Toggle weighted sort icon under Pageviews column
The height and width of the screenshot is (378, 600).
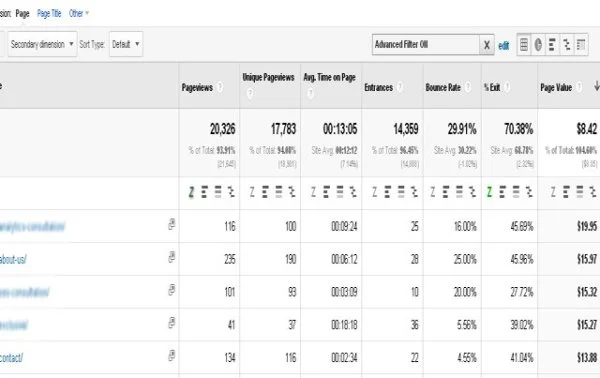(x=191, y=192)
